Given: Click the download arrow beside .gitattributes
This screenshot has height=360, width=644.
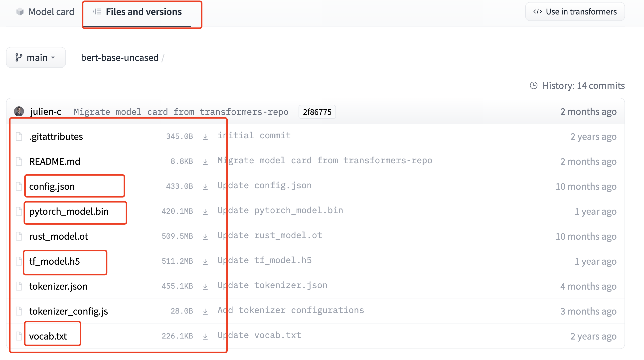Looking at the screenshot, I should pyautogui.click(x=205, y=136).
